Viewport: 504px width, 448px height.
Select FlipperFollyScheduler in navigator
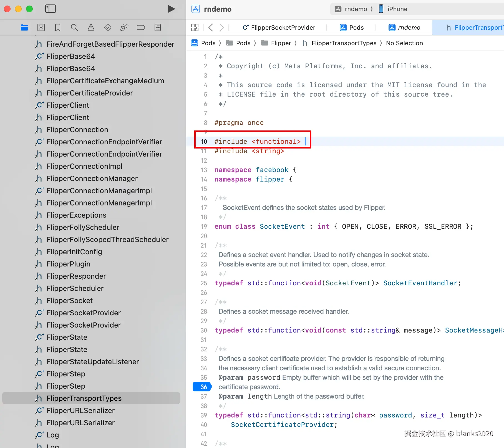pos(77,227)
